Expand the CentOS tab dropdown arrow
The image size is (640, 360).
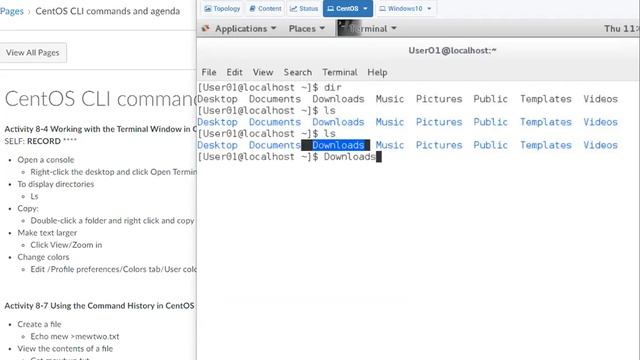click(x=365, y=9)
